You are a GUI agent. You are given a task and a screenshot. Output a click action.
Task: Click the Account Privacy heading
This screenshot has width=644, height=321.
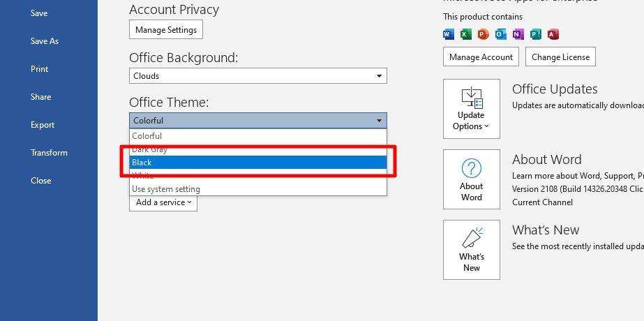pos(174,10)
